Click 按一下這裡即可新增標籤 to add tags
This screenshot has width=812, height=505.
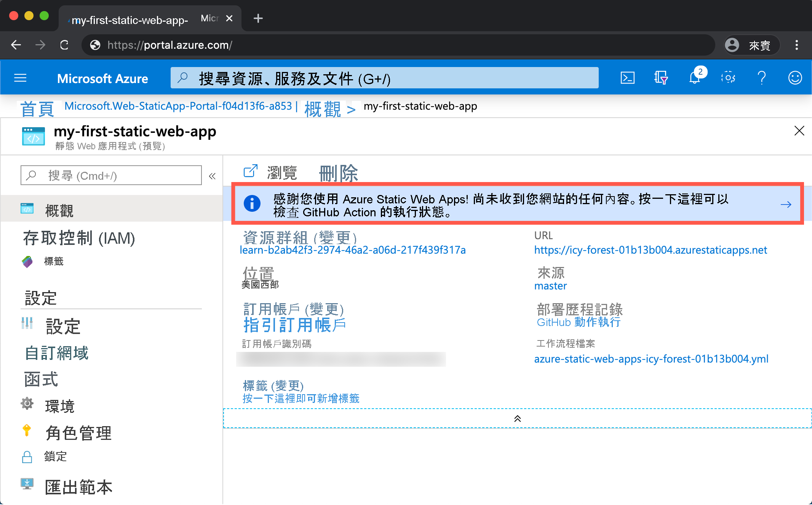pyautogui.click(x=301, y=398)
